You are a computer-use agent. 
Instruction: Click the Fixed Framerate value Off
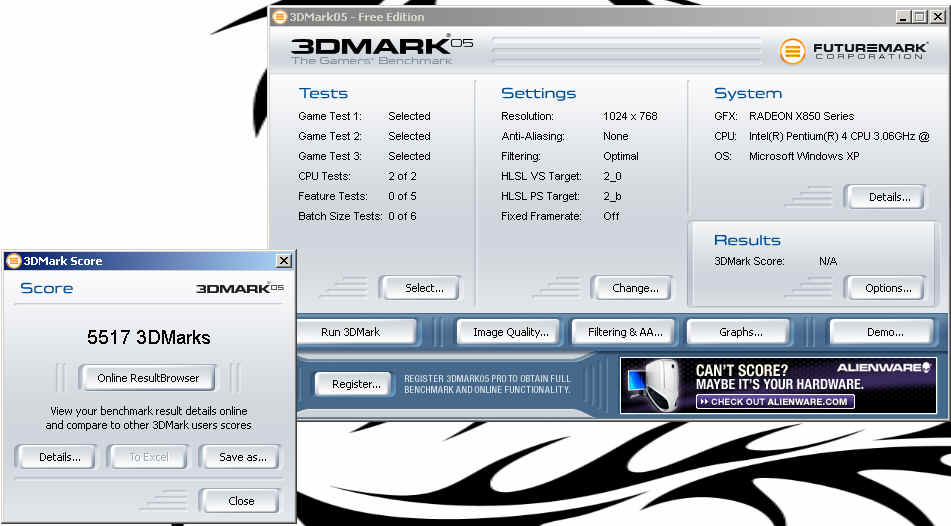tap(611, 216)
